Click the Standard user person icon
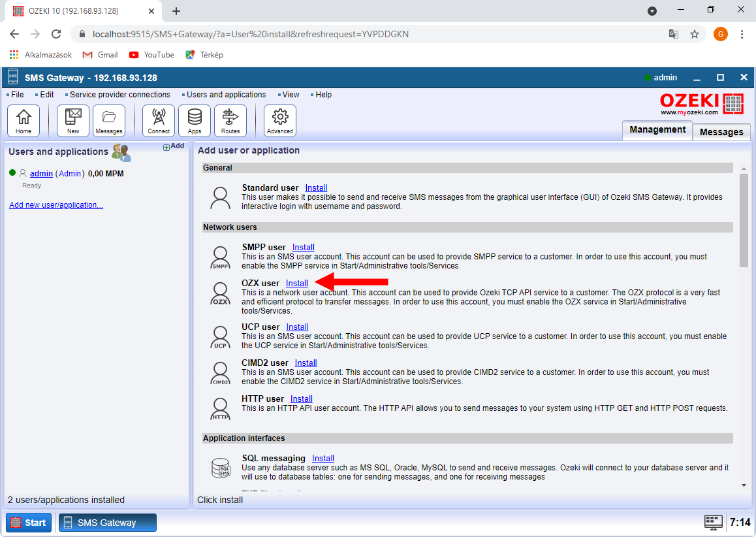Screen dimensions: 756x537 tap(221, 198)
